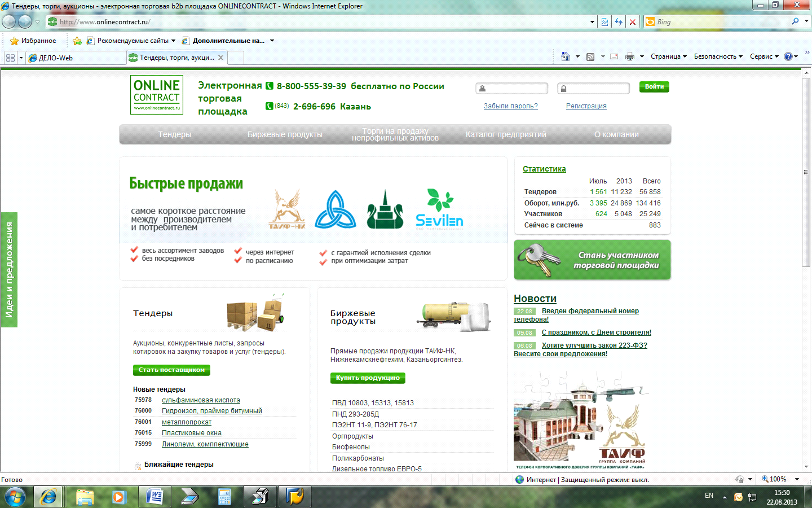Screen dimensions: 812x508
Task: Open the Безопасность menu
Action: [718, 56]
